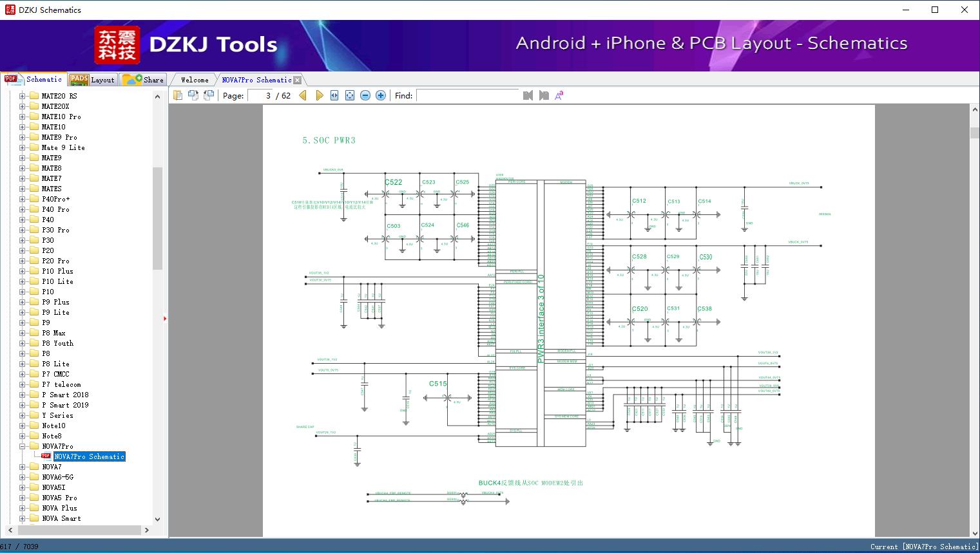Click the fit page icon

point(350,95)
